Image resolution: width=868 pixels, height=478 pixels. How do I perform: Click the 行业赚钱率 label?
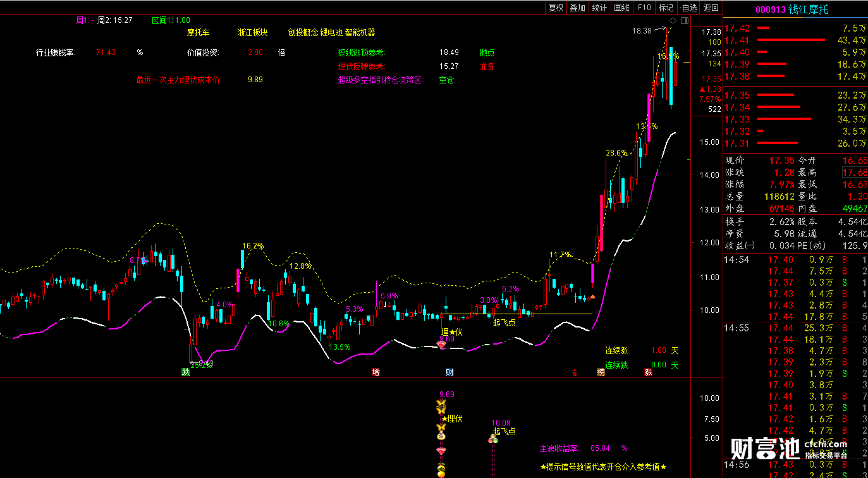click(x=56, y=52)
